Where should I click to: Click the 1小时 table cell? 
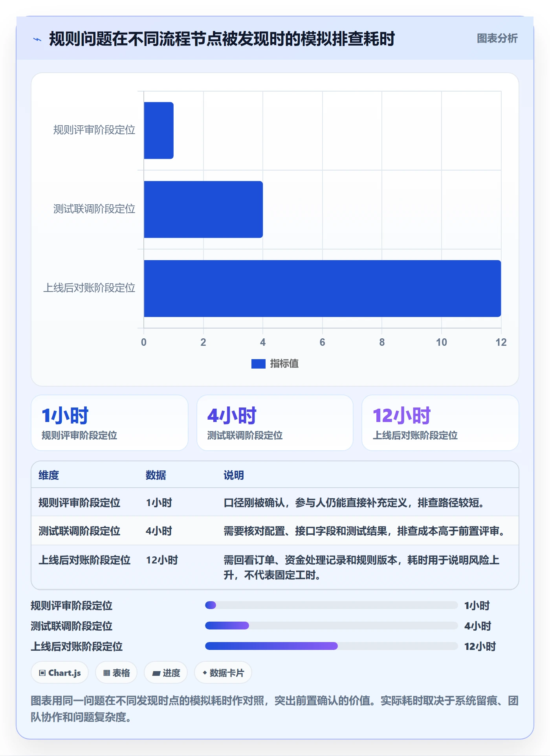click(159, 503)
